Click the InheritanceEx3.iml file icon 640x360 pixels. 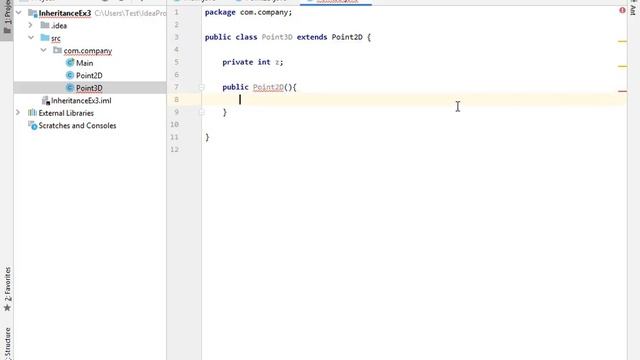point(46,100)
